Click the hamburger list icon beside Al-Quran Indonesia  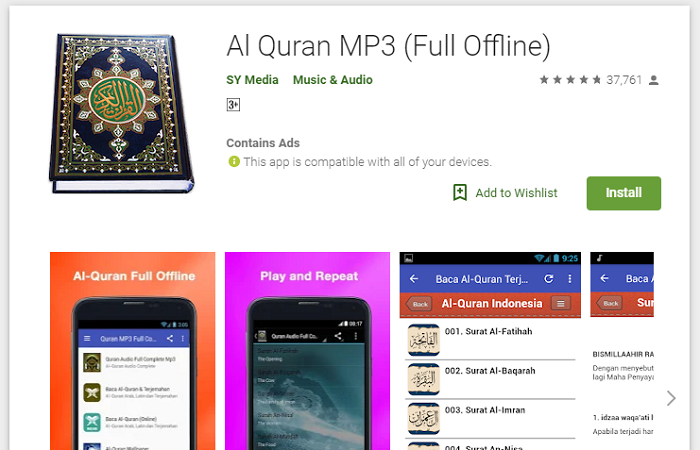pyautogui.click(x=561, y=304)
